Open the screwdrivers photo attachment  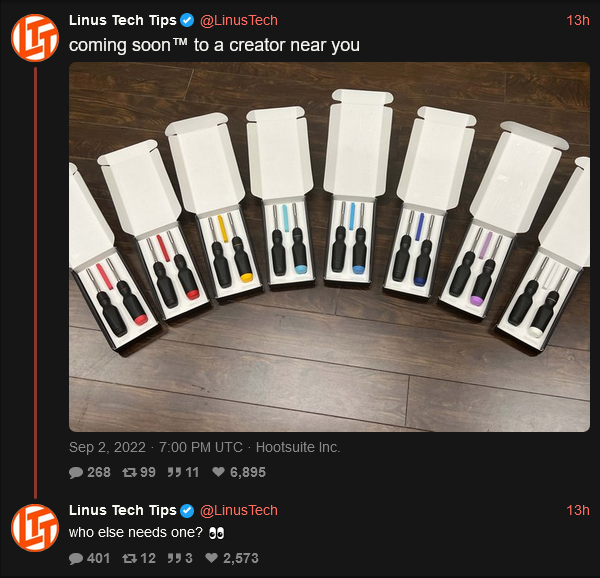(x=329, y=247)
